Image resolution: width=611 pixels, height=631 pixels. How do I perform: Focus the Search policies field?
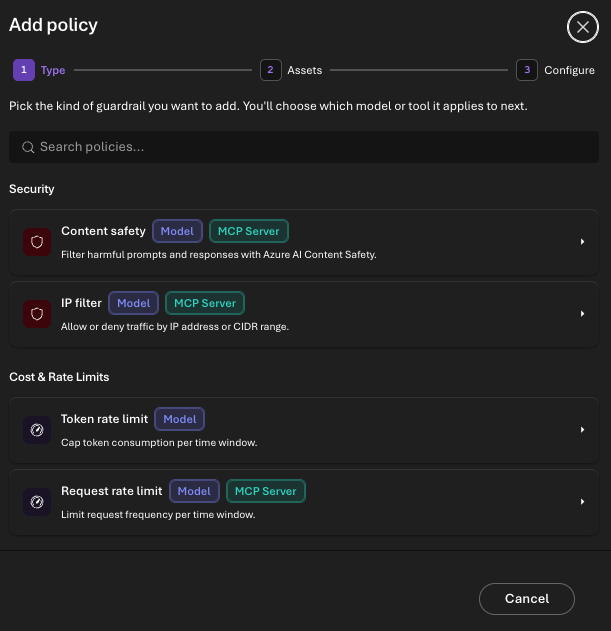click(304, 147)
